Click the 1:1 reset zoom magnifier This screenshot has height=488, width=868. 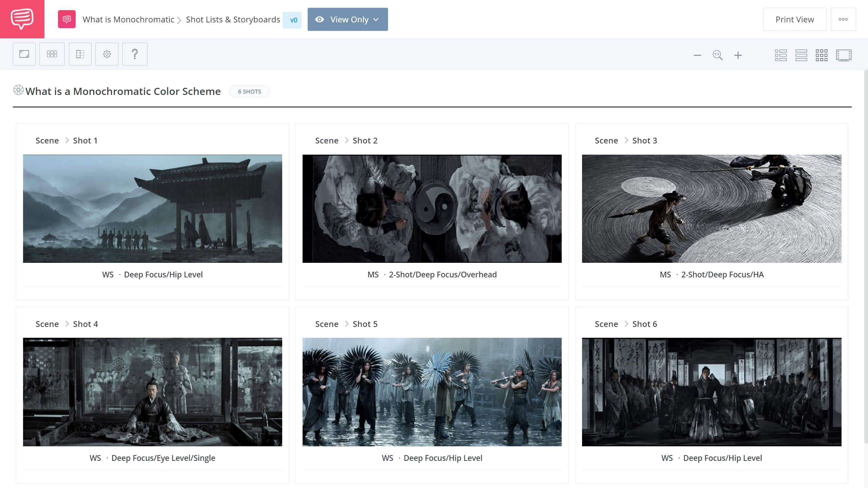click(x=717, y=55)
